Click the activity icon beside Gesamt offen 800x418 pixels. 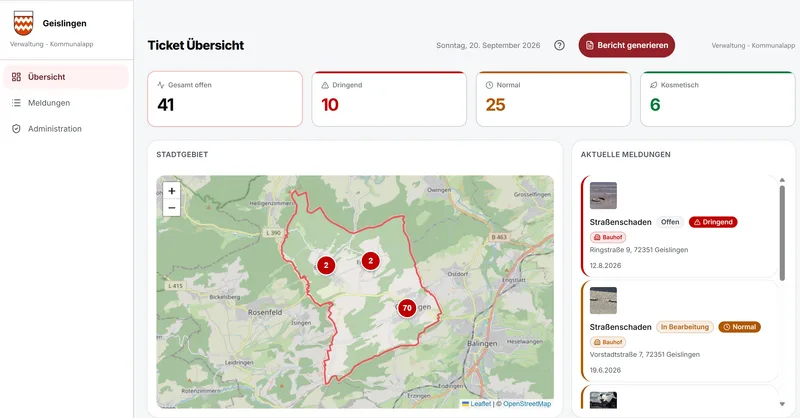161,85
